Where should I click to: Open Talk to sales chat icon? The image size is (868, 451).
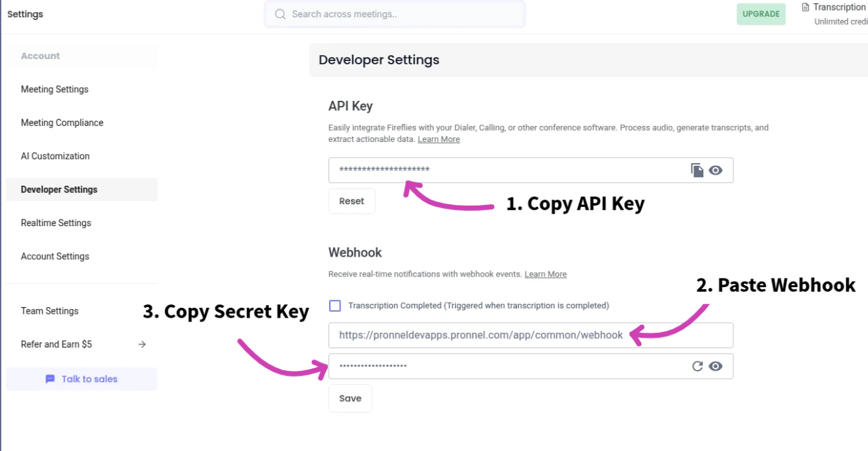tap(50, 378)
